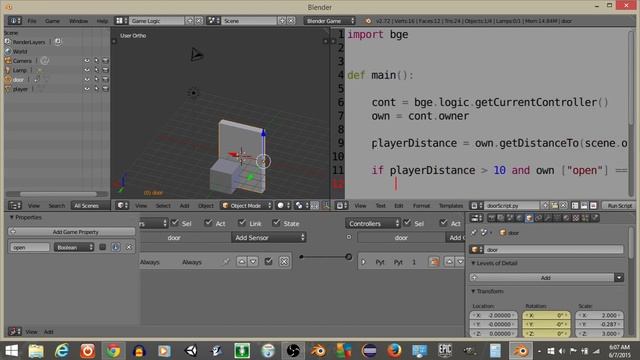The height and width of the screenshot is (360, 640).
Task: Open the Object properties tab icon
Action: click(x=529, y=218)
